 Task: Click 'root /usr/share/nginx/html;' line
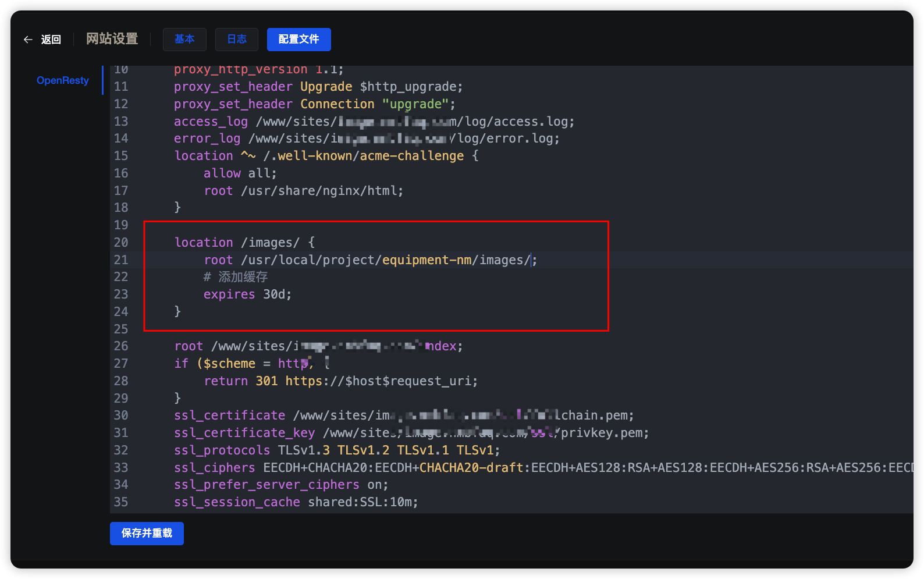click(303, 191)
